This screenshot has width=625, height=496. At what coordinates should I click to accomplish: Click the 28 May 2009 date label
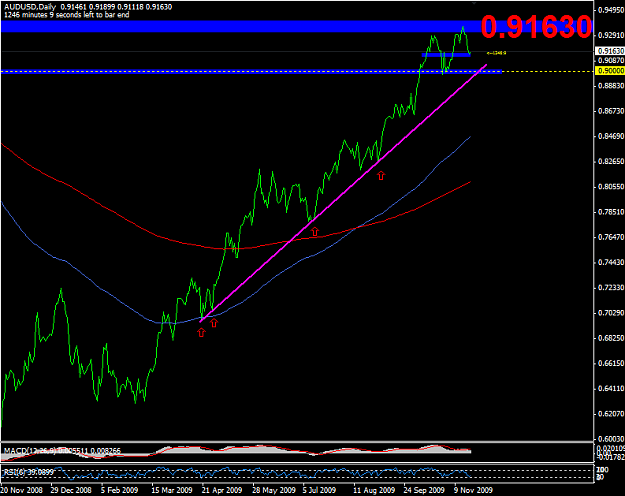274,490
